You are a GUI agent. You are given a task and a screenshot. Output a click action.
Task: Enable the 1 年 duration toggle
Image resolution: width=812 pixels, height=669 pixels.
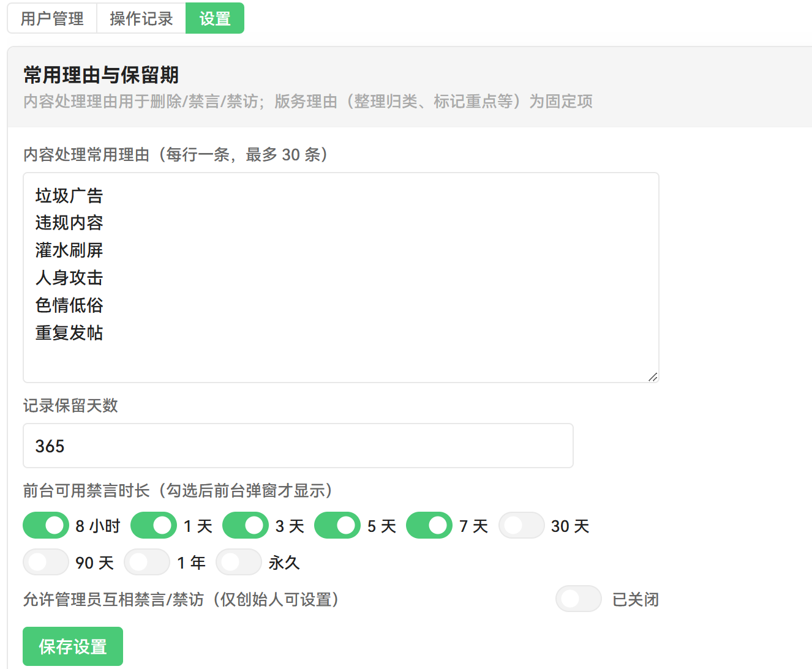click(147, 562)
